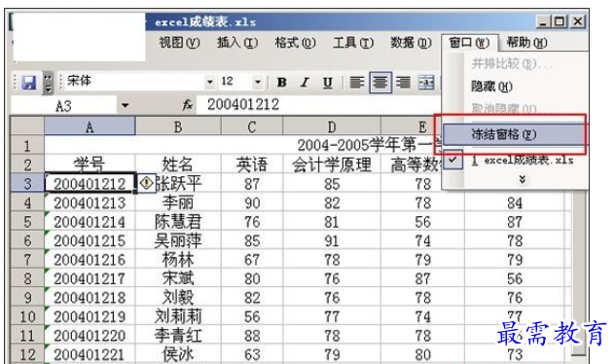This screenshot has width=615, height=364.
Task: Choose 隐藏 (H) in Window menu
Action: click(491, 87)
